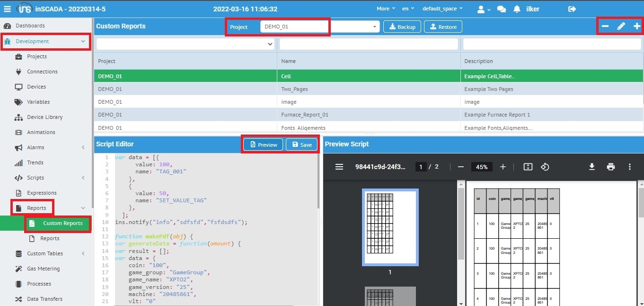The height and width of the screenshot is (306, 644).
Task: Rotate the PDF preview page
Action: point(545,167)
